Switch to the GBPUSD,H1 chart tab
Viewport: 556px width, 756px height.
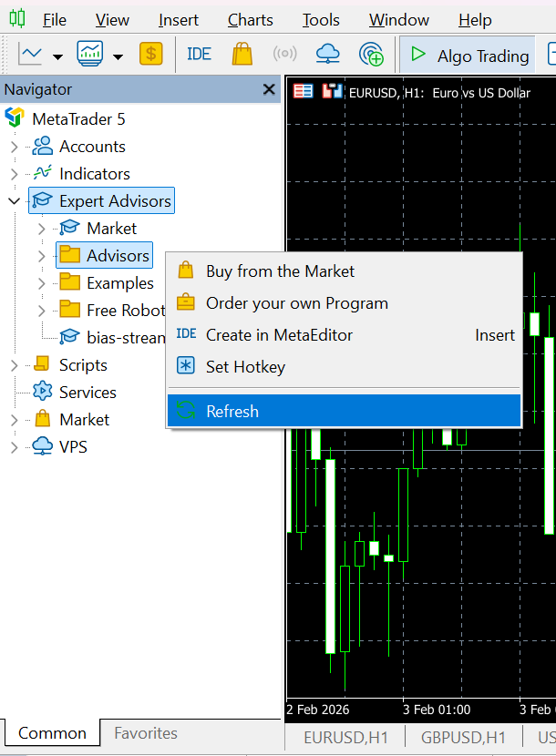pos(463,738)
